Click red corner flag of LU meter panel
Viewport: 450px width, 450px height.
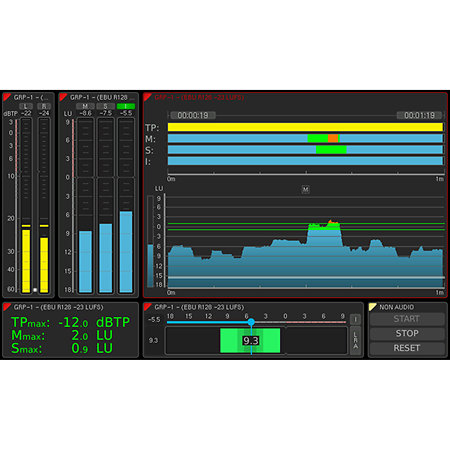pos(62,97)
